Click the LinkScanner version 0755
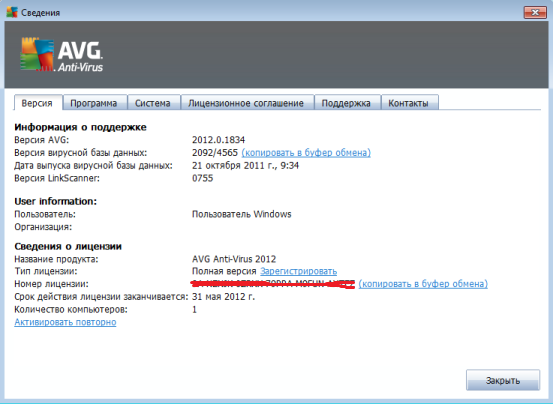This screenshot has width=553, height=404. (202, 178)
